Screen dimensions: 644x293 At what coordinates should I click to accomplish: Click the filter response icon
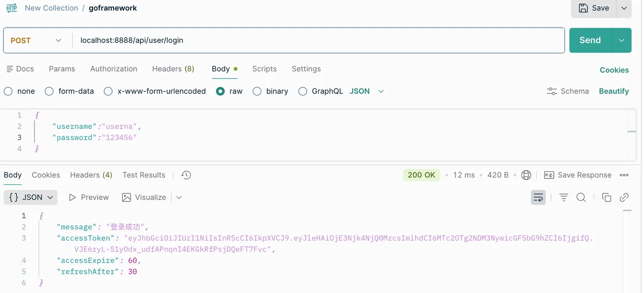coord(563,198)
